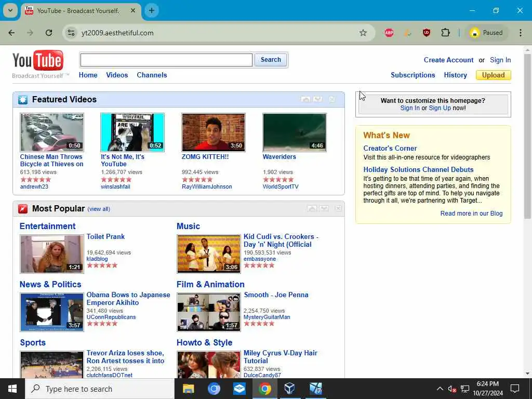Open the RayWilliamJohnson channel link
The width and height of the screenshot is (532, 399).
coord(207,187)
